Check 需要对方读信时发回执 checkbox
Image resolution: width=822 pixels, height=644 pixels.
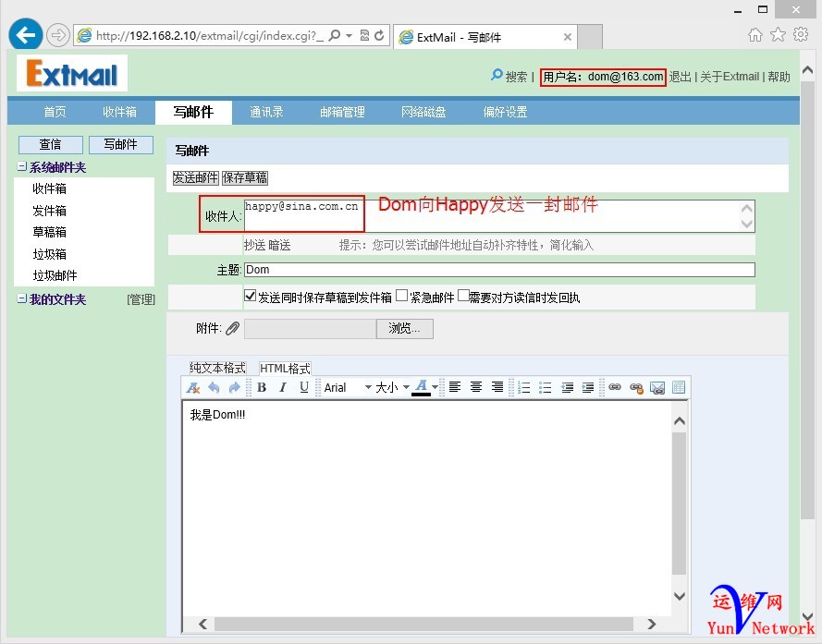tap(463, 296)
